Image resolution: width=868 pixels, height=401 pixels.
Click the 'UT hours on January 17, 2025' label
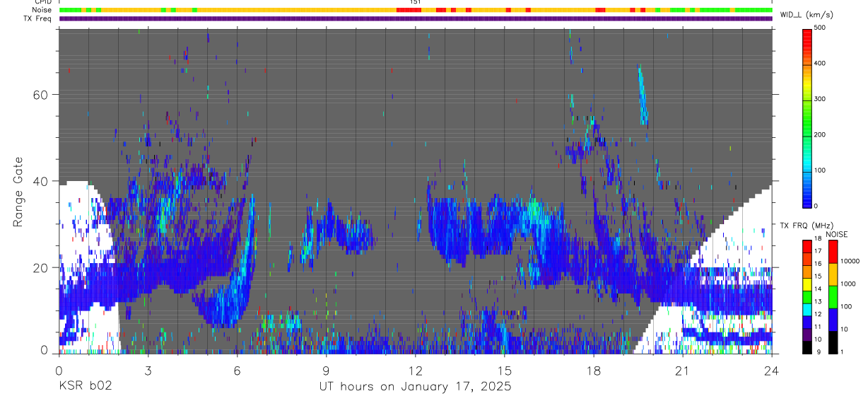[415, 386]
